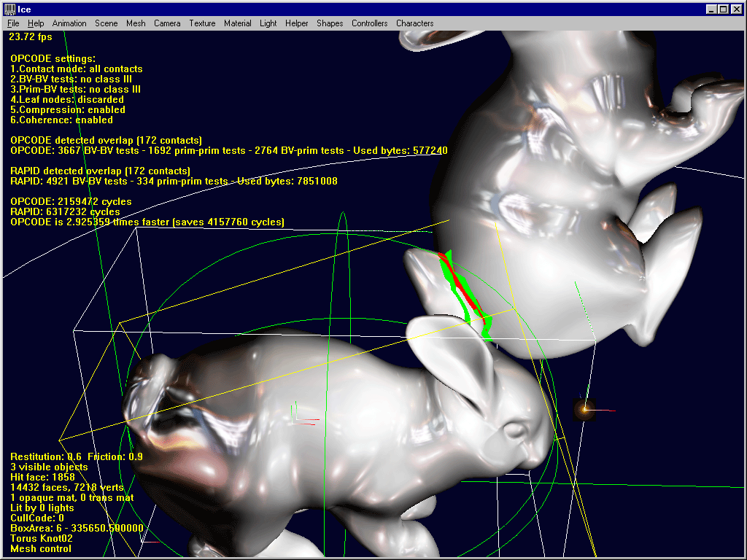Screen dimensions: 747x560
Task: Open the File menu
Action: coord(13,23)
